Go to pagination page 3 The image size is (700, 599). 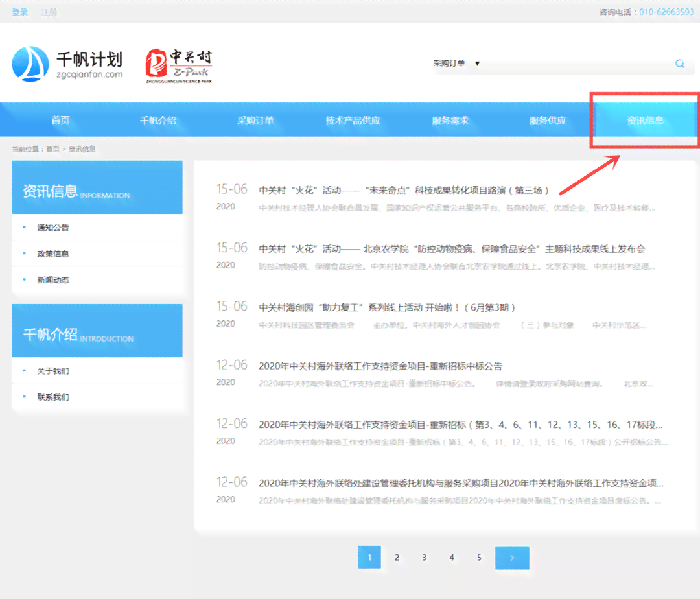(x=425, y=557)
